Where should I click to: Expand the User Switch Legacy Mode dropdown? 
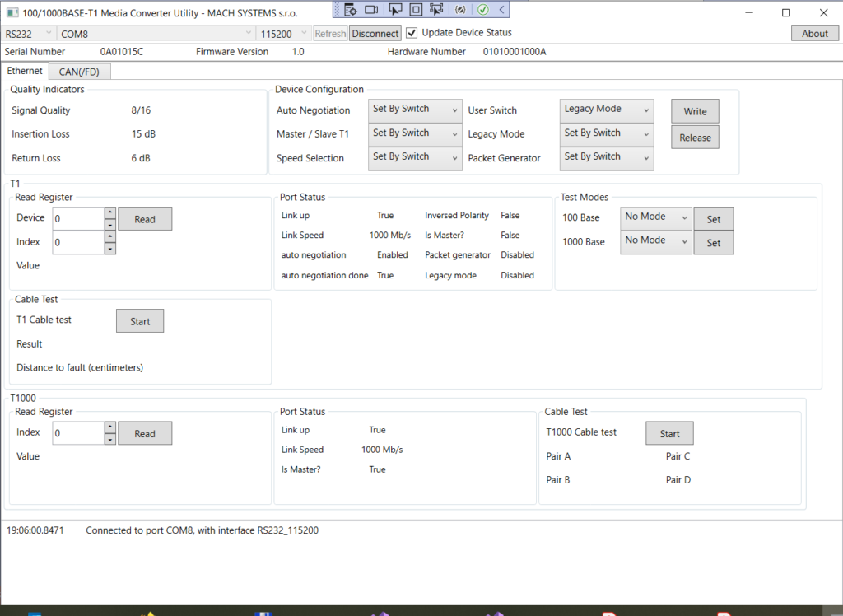click(607, 109)
